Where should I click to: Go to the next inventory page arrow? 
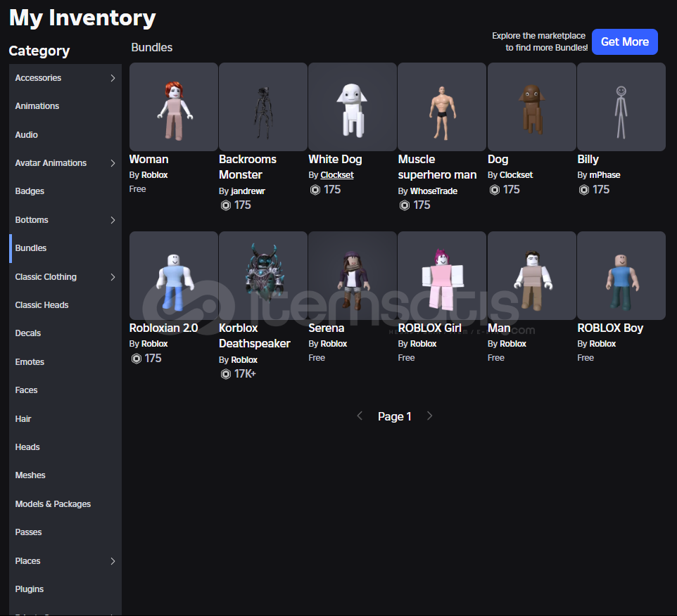tap(429, 416)
